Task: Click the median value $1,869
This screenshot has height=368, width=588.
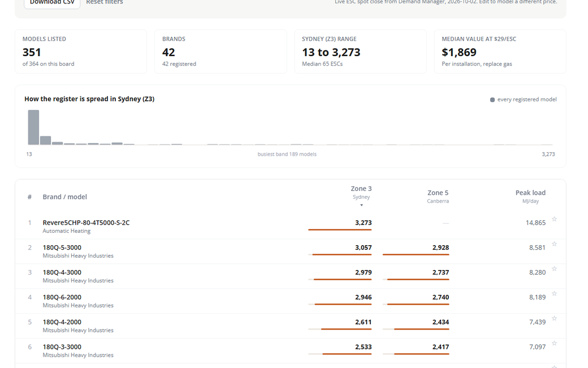Action: pyautogui.click(x=459, y=52)
